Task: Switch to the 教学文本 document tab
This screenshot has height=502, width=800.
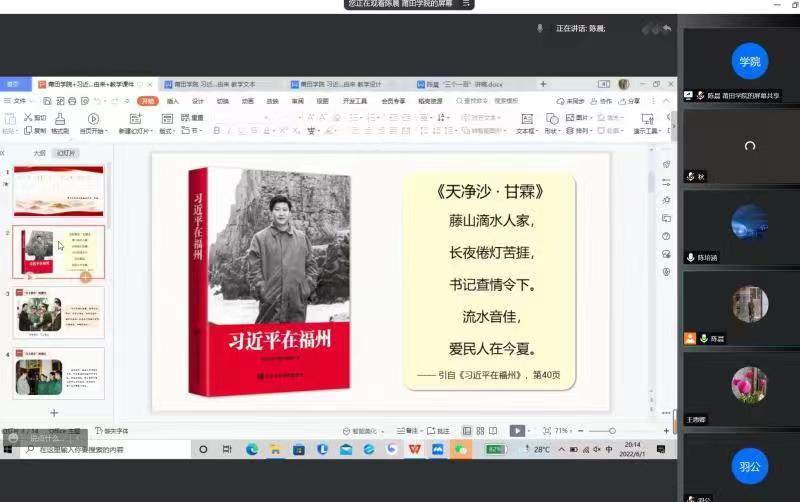Action: coord(214,84)
